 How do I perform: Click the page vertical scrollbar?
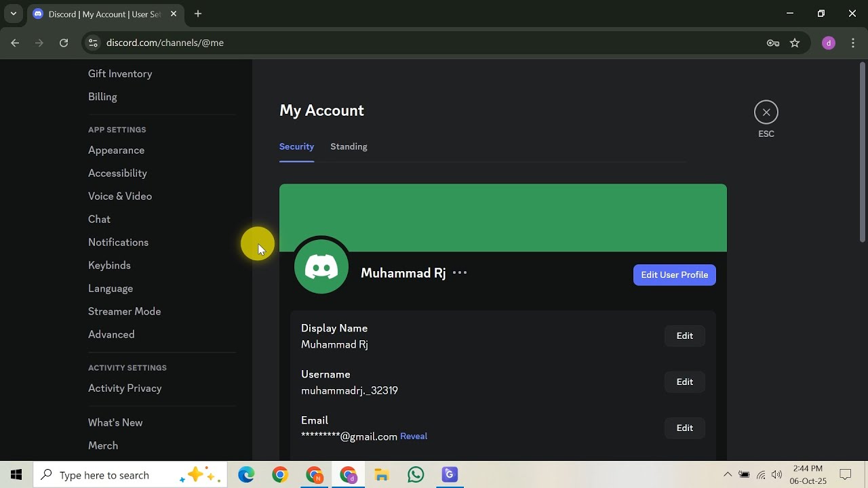pos(863,152)
